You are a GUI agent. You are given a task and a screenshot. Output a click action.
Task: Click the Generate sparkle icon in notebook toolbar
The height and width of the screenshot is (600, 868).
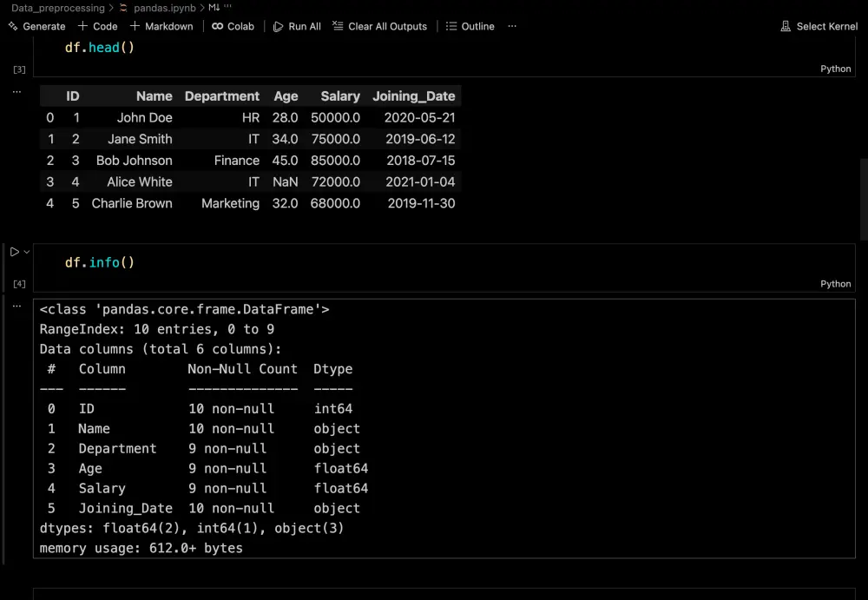click(x=13, y=26)
